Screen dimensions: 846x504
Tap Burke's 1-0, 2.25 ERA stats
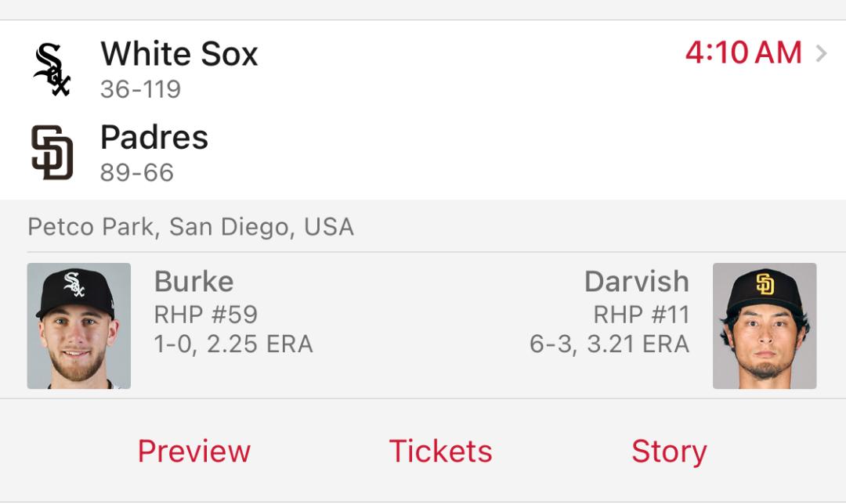tap(233, 344)
